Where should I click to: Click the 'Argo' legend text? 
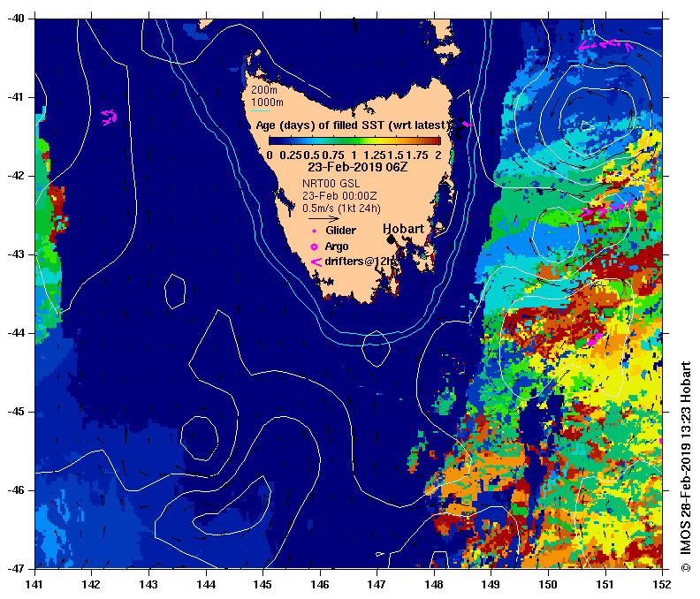337,246
